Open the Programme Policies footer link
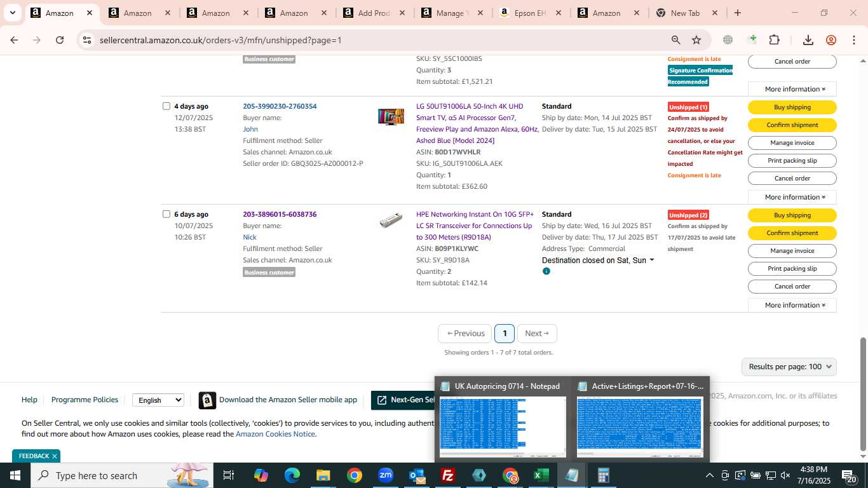The image size is (868, 488). (x=85, y=400)
